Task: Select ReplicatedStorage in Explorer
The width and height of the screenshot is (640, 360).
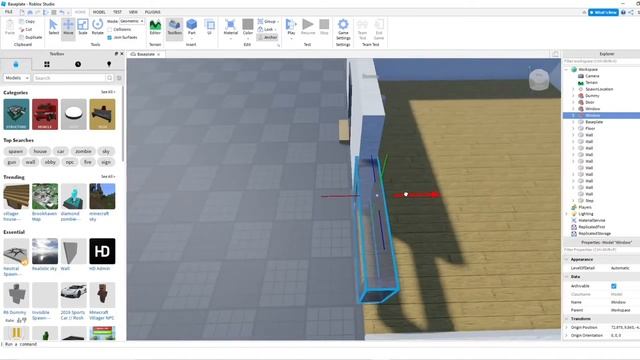Action: pos(594,233)
